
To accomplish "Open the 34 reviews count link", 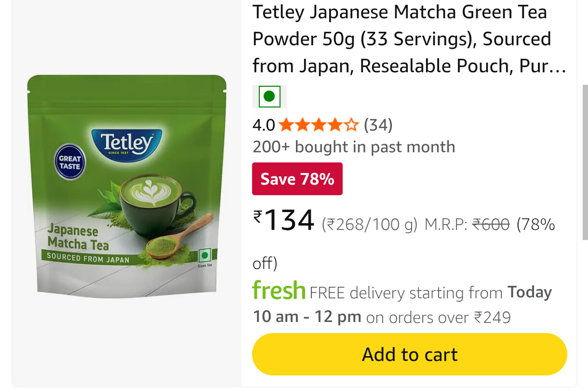I will 378,125.
